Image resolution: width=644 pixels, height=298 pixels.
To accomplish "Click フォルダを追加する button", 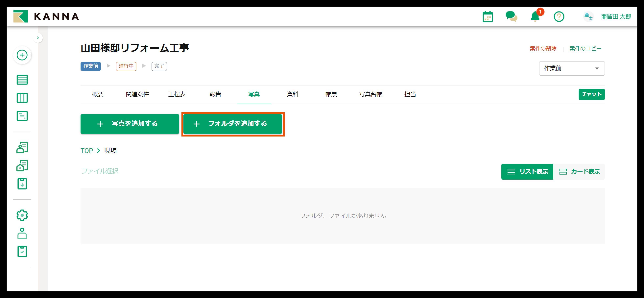I will coord(233,124).
